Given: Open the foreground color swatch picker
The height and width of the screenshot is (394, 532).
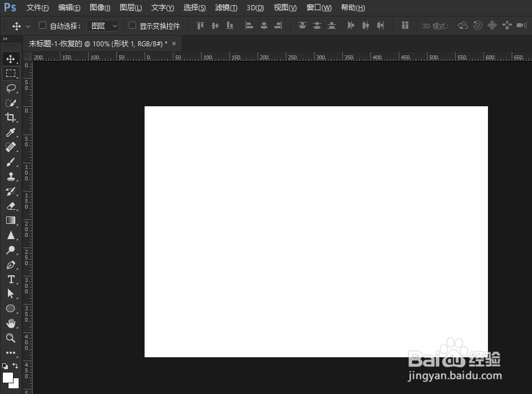Looking at the screenshot, I should coord(7,377).
